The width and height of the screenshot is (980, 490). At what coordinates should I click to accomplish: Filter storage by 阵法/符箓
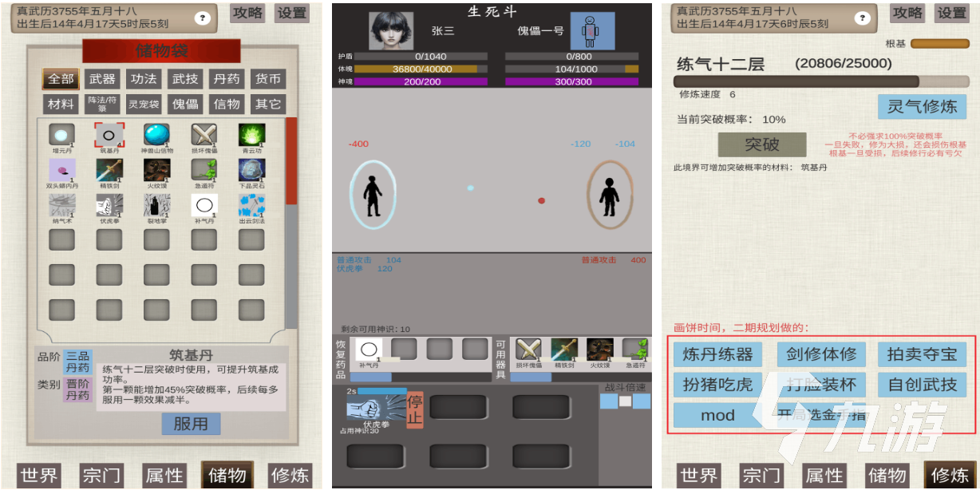[102, 104]
